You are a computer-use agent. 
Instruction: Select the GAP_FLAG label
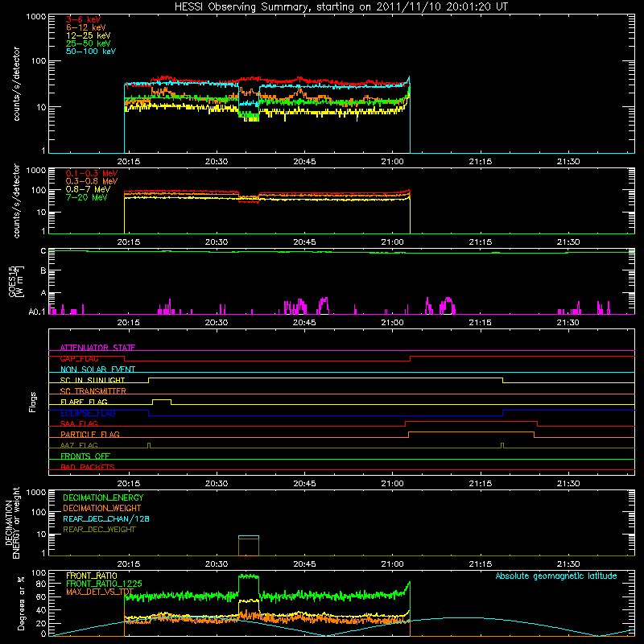point(79,358)
